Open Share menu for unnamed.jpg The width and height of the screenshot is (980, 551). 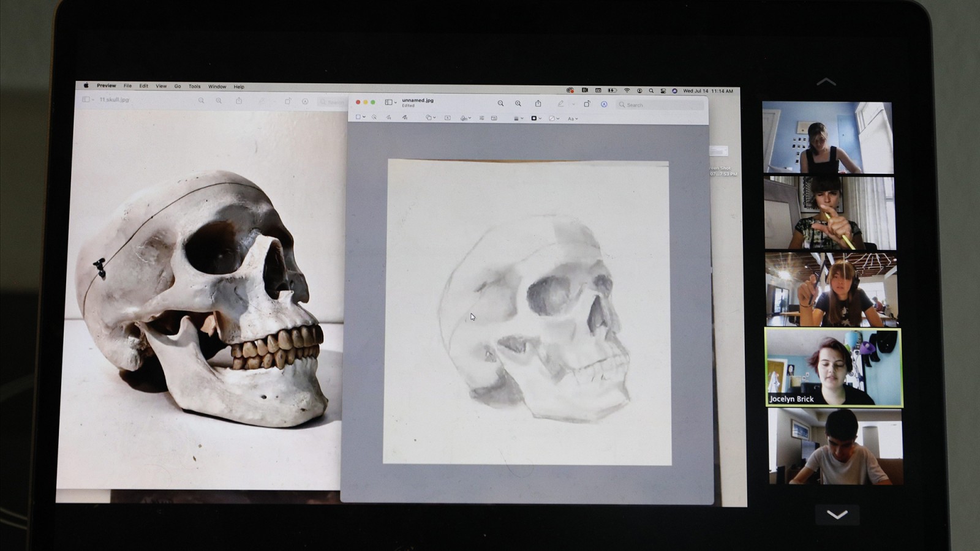click(538, 104)
